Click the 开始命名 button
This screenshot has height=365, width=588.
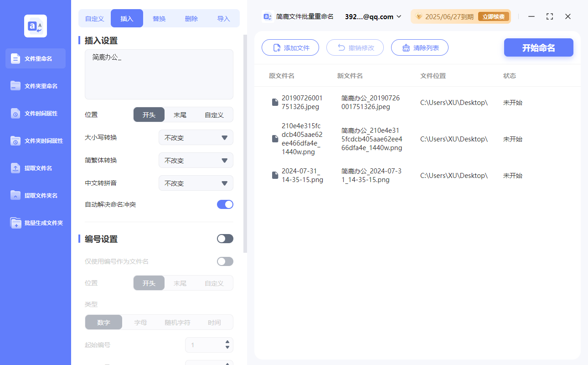tap(538, 47)
